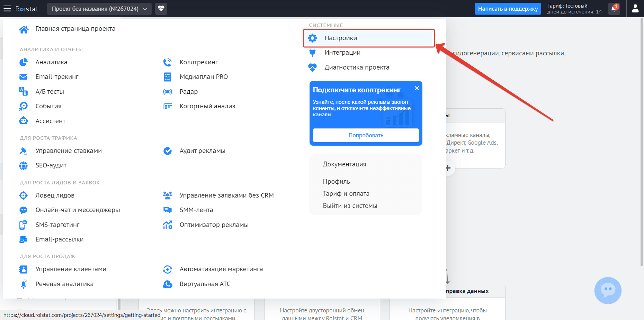Click the Roistat logo
The height and width of the screenshot is (320, 644).
27,9
